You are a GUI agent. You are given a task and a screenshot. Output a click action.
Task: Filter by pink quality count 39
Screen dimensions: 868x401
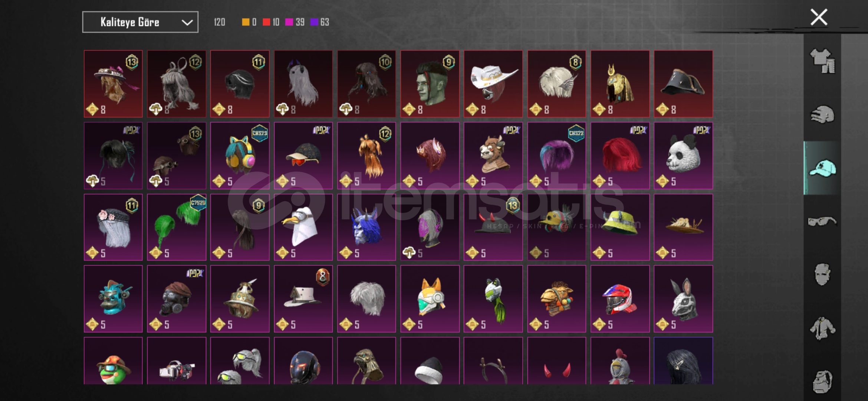[295, 22]
